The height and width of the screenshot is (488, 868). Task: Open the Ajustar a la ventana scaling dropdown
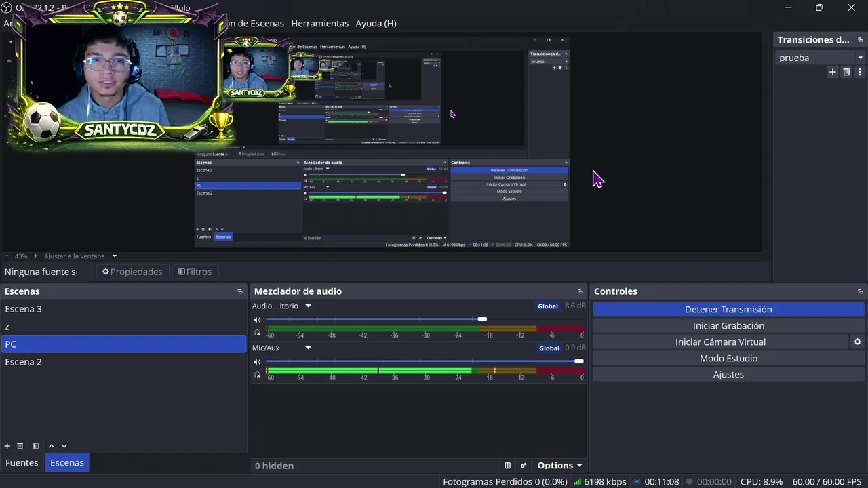click(x=81, y=256)
